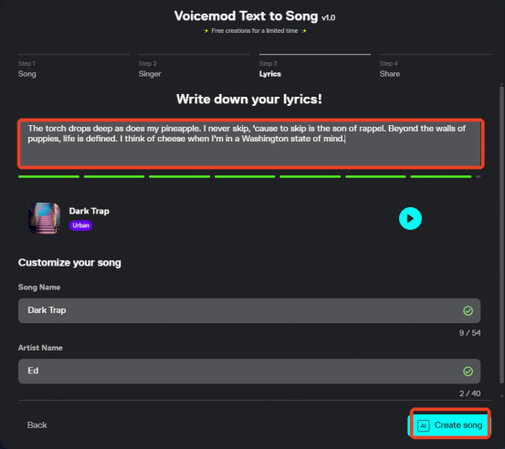Play the Dark Trap song preview

410,219
